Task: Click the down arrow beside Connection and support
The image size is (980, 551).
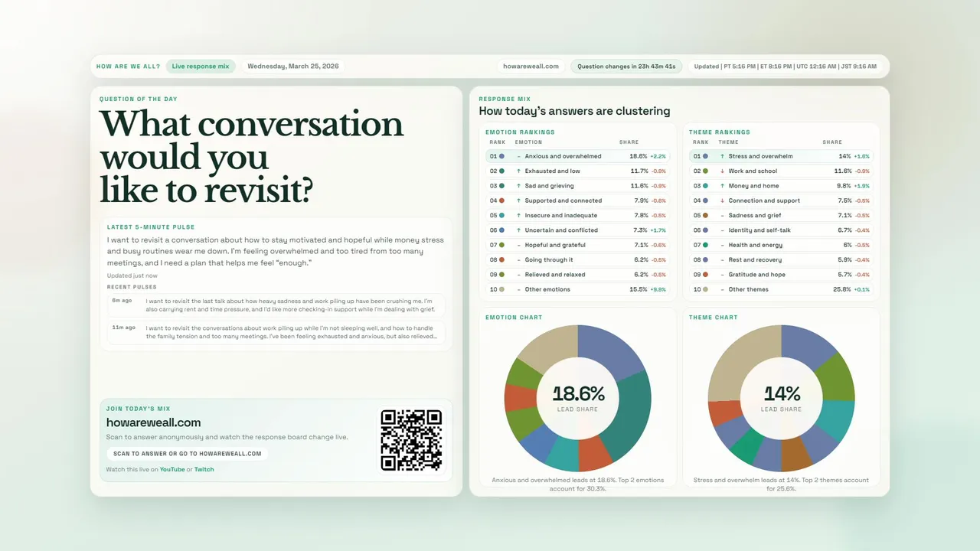Action: pos(722,201)
